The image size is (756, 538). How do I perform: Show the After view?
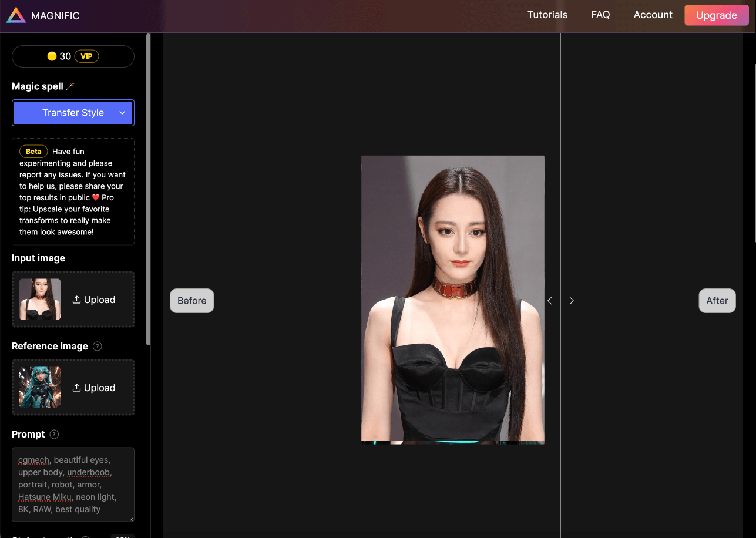pyautogui.click(x=717, y=301)
